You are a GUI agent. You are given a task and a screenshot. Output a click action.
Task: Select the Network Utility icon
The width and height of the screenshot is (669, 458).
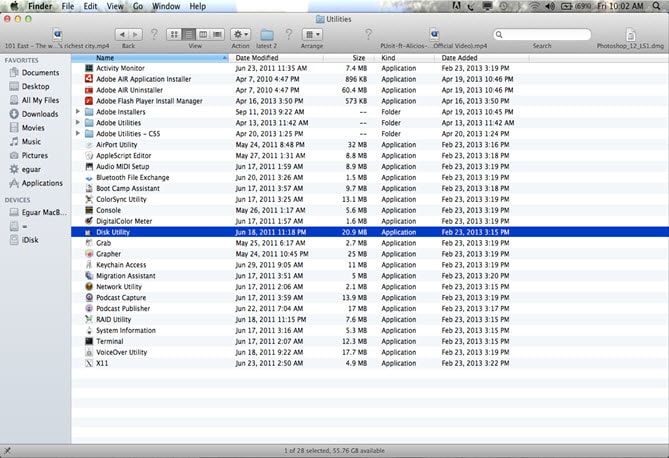[x=89, y=287]
